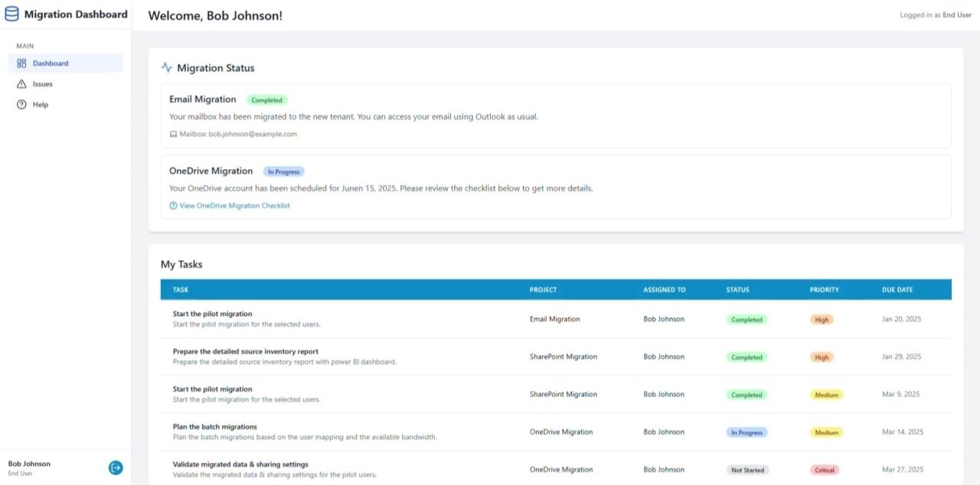Click the My Tasks heading

[181, 265]
